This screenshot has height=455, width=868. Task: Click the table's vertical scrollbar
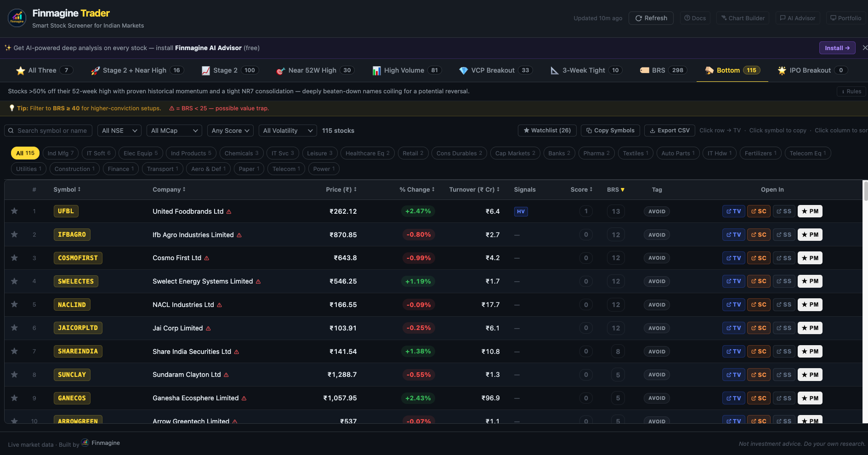[865, 192]
